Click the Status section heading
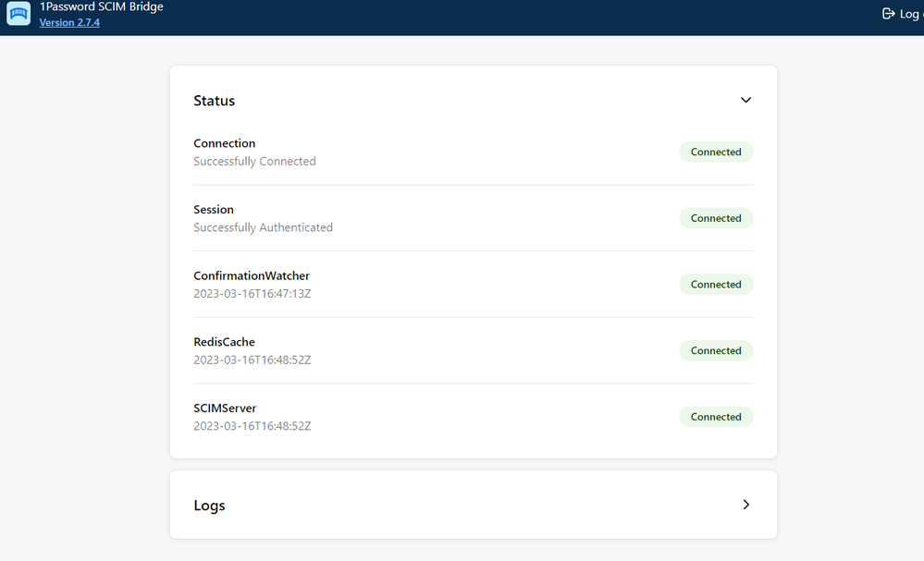Image resolution: width=924 pixels, height=561 pixels. pyautogui.click(x=214, y=101)
